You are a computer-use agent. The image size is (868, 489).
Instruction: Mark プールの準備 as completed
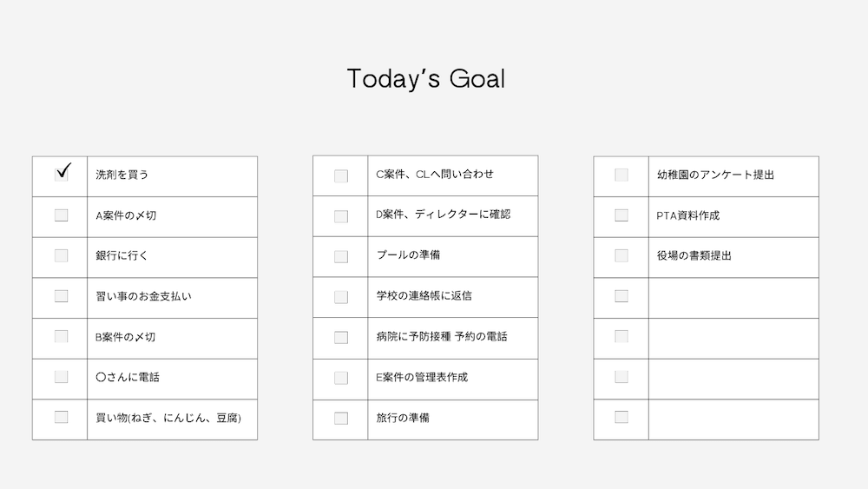point(341,256)
